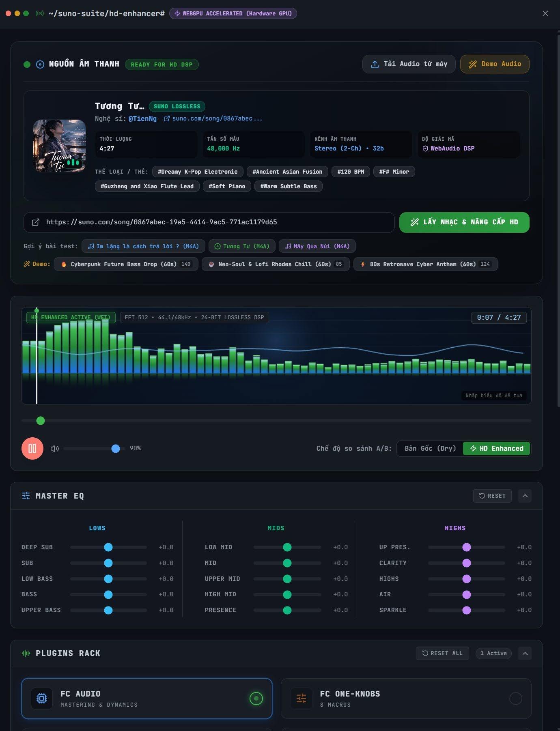Open the @TienNg artist link
560x731 pixels.
(142, 118)
